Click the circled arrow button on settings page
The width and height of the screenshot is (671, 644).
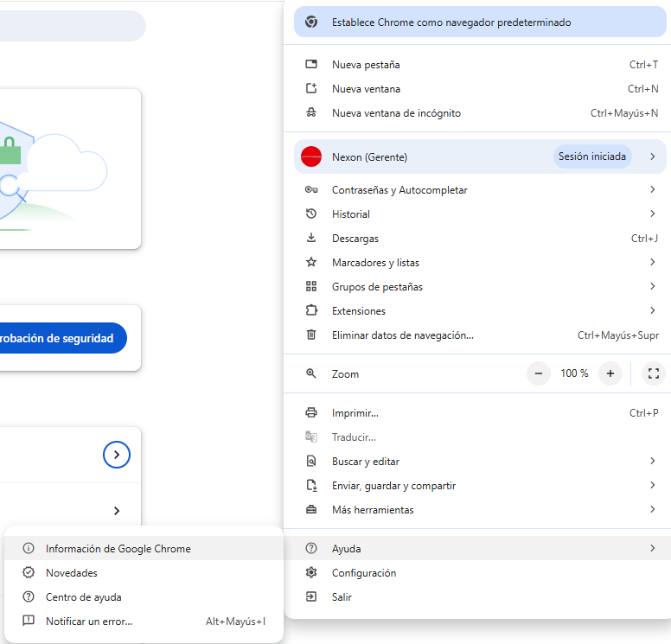[x=117, y=455]
